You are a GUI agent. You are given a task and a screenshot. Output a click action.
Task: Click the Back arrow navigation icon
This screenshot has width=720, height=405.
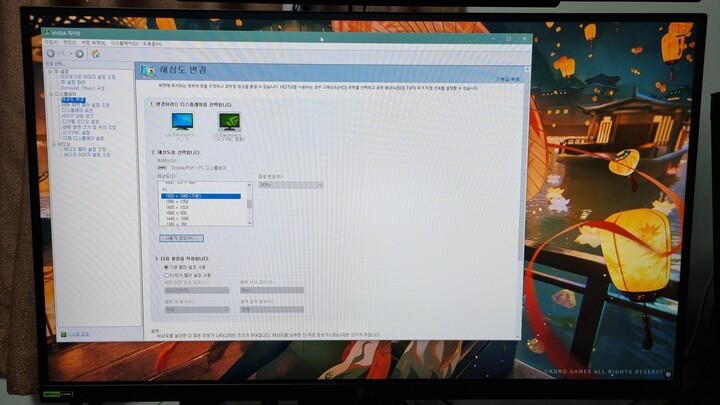(x=51, y=53)
